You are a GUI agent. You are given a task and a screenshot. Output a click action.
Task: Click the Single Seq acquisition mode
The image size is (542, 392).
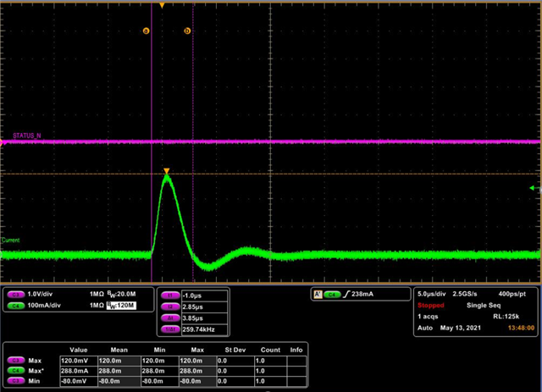(x=484, y=306)
